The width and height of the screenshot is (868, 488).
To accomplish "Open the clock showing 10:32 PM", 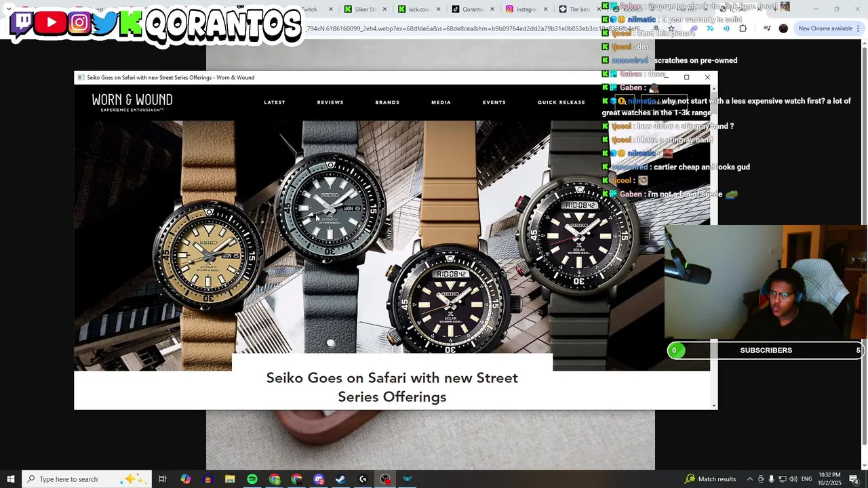I will pos(829,479).
